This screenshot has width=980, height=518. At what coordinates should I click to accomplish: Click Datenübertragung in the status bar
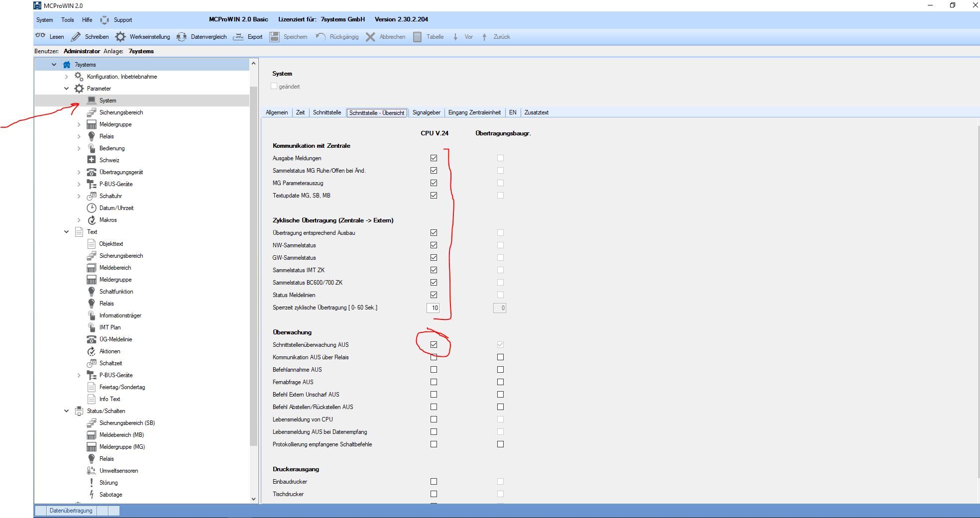pyautogui.click(x=71, y=511)
